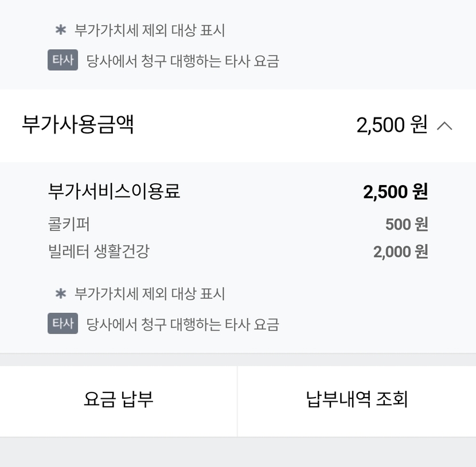476x467 pixels.
Task: Select the 부가서비스이용료 label
Action: (x=114, y=191)
